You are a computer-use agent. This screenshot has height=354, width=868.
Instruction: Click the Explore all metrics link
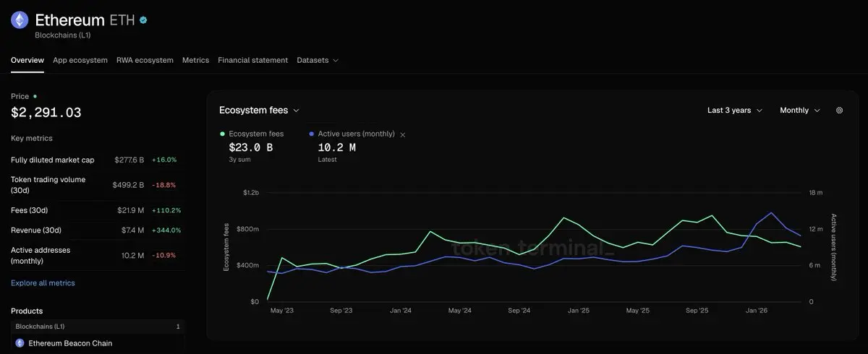click(43, 283)
